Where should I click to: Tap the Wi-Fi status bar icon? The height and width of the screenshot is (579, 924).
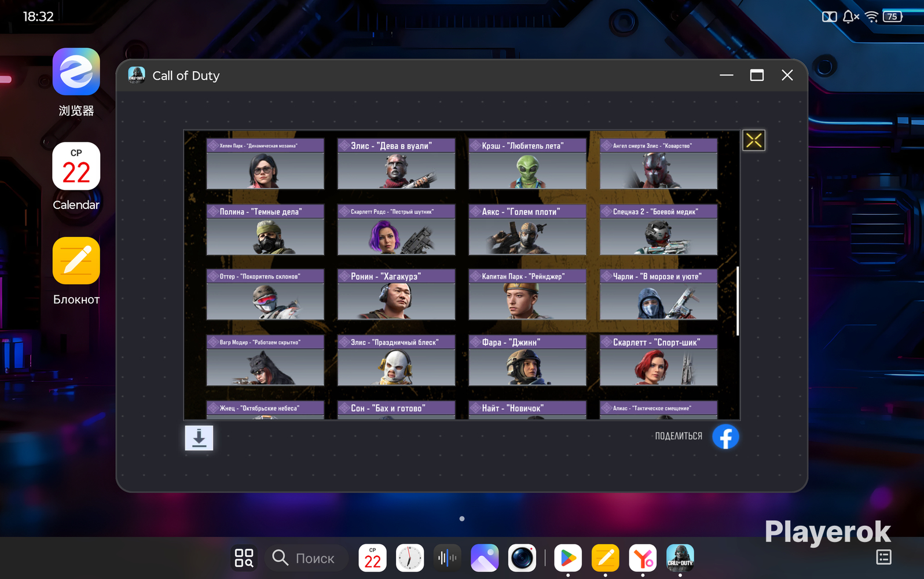(x=871, y=17)
